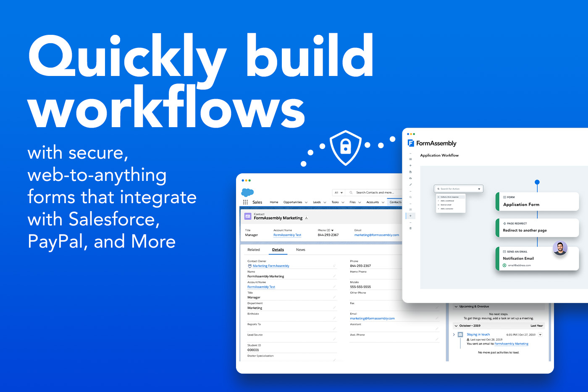588x392 pixels.
Task: Click the pencil icon in FormAssembly sidebar
Action: click(x=410, y=184)
